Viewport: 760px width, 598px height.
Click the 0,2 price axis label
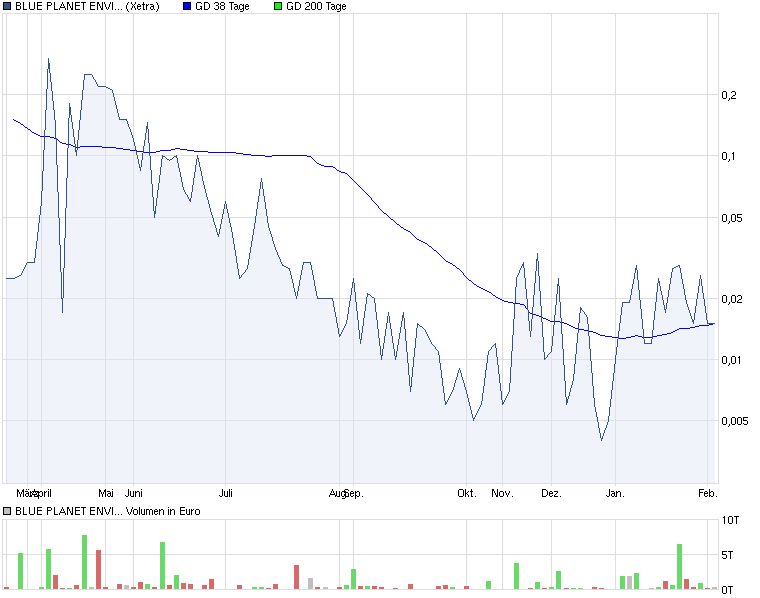coord(729,95)
